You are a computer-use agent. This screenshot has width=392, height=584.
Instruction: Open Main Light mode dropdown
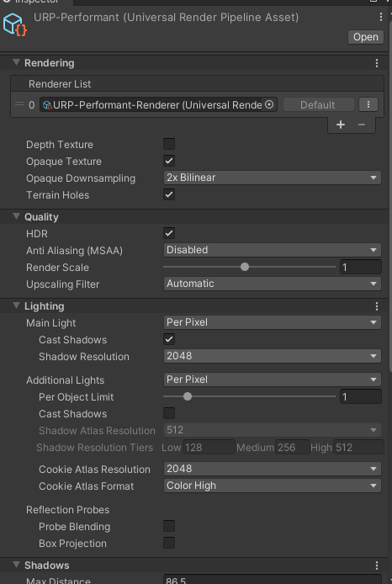coord(273,322)
